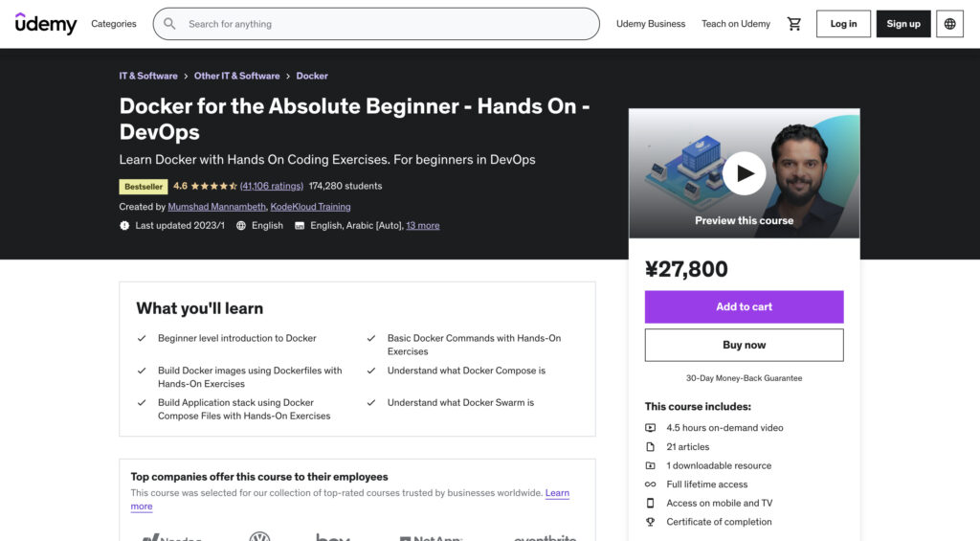Click the star rating icons

(213, 186)
